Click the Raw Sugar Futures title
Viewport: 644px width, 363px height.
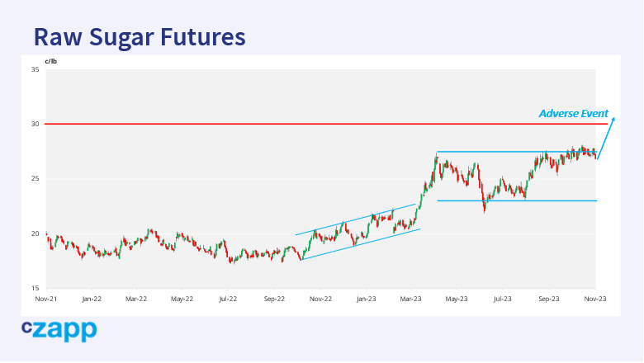coord(140,37)
